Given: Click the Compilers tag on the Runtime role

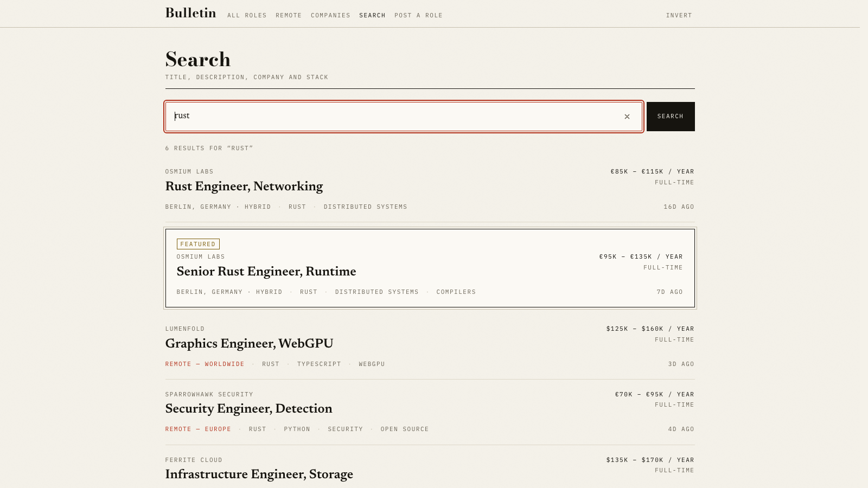Looking at the screenshot, I should (456, 292).
